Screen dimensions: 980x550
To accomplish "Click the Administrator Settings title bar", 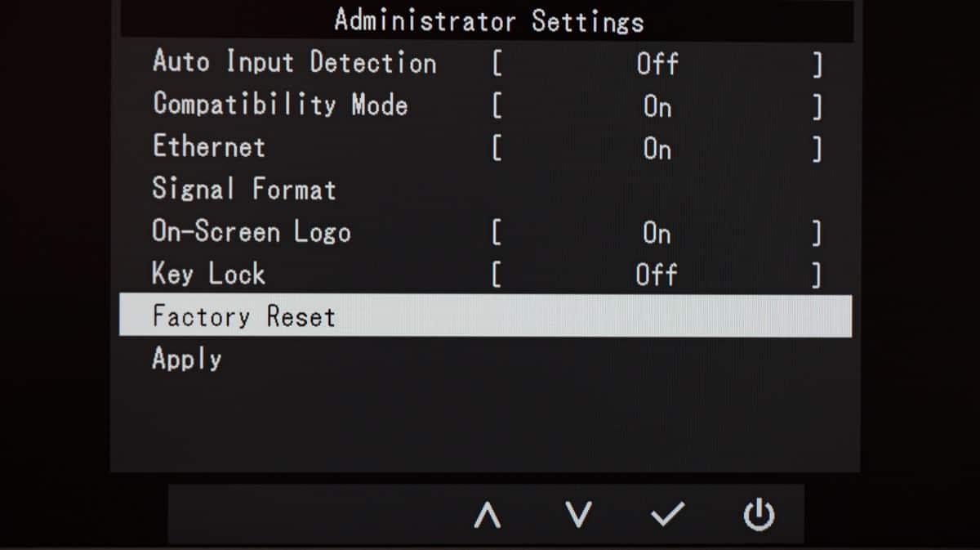I will pos(488,21).
